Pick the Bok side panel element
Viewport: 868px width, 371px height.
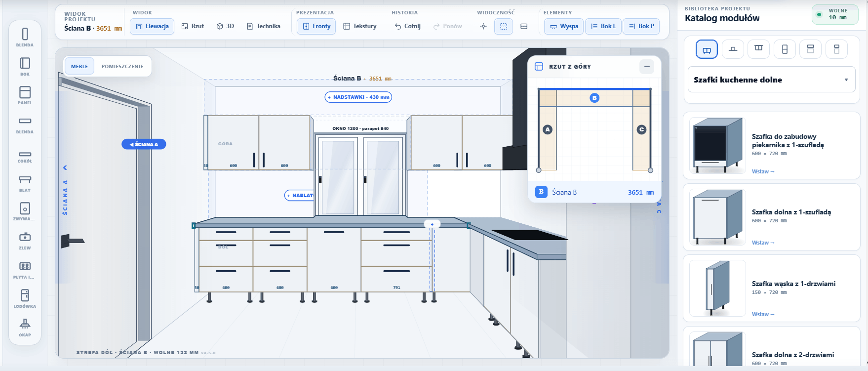(25, 66)
